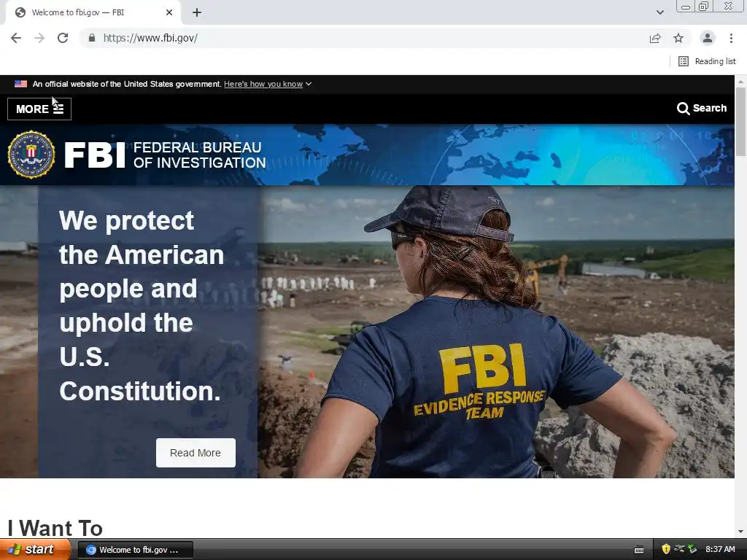Click the 'I Want To' heading
Image resolution: width=747 pixels, height=560 pixels.
point(55,528)
